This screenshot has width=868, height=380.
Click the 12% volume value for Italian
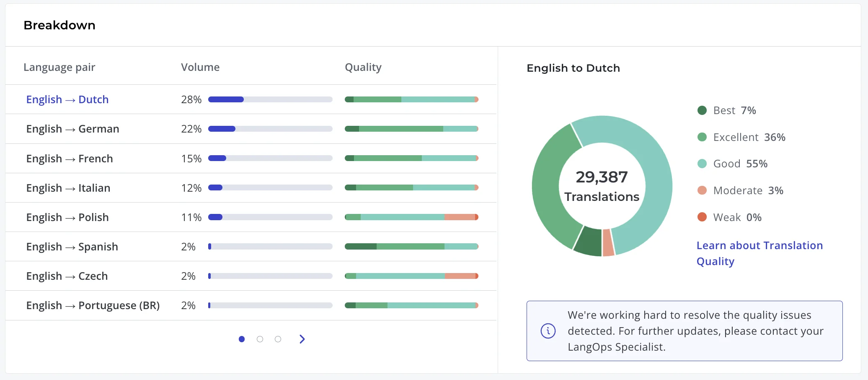pyautogui.click(x=191, y=188)
